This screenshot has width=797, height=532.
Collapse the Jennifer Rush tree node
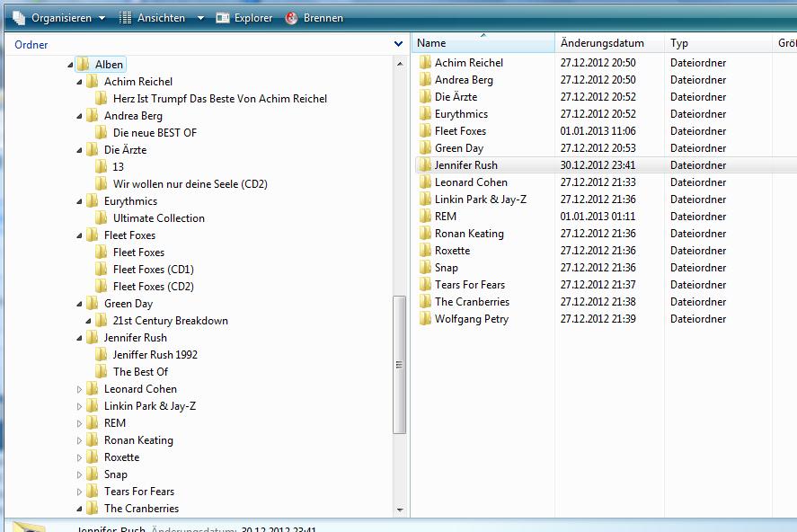point(79,338)
